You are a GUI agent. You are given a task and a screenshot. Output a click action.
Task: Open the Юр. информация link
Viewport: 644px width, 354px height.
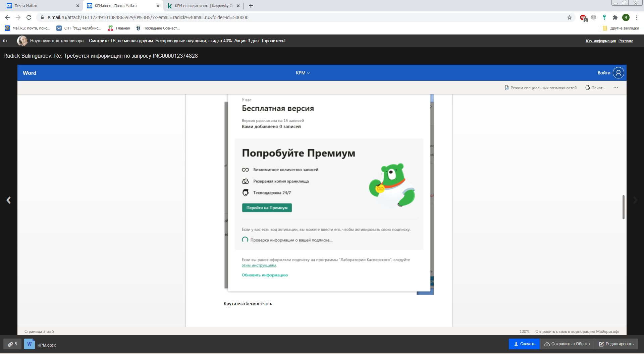pos(601,41)
